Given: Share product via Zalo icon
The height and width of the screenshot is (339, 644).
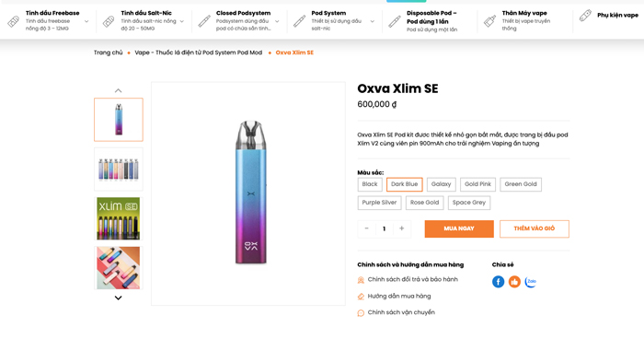Looking at the screenshot, I should pyautogui.click(x=531, y=282).
